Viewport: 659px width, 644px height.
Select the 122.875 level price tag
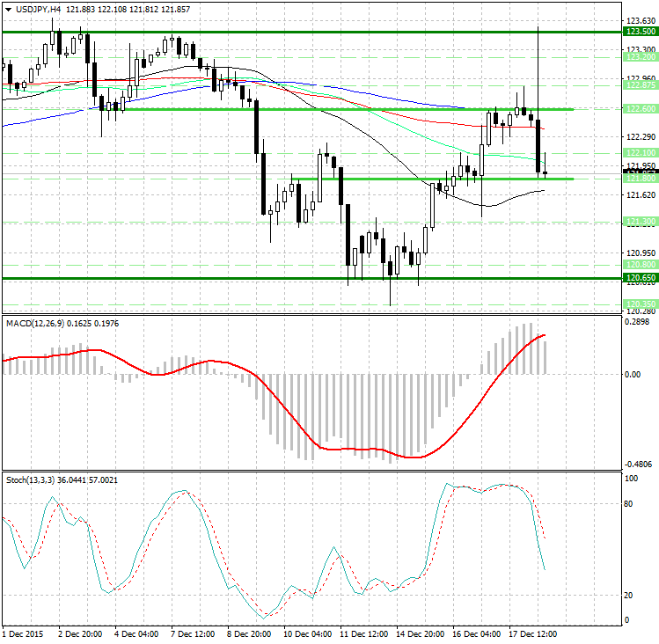pyautogui.click(x=641, y=85)
